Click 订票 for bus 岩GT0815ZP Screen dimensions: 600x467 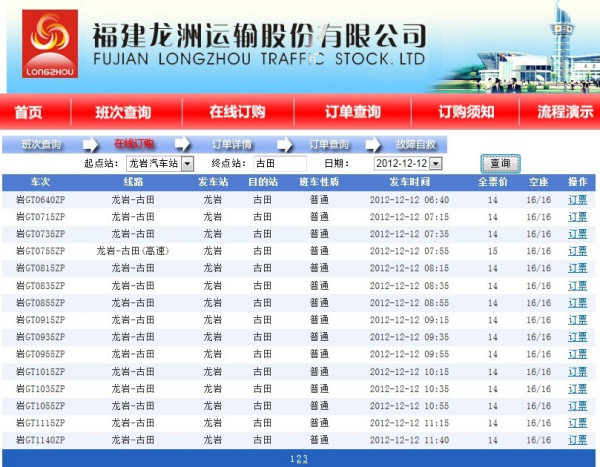tap(577, 268)
